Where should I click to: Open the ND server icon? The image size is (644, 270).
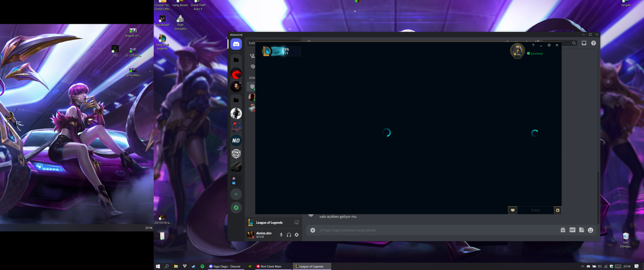tap(236, 140)
